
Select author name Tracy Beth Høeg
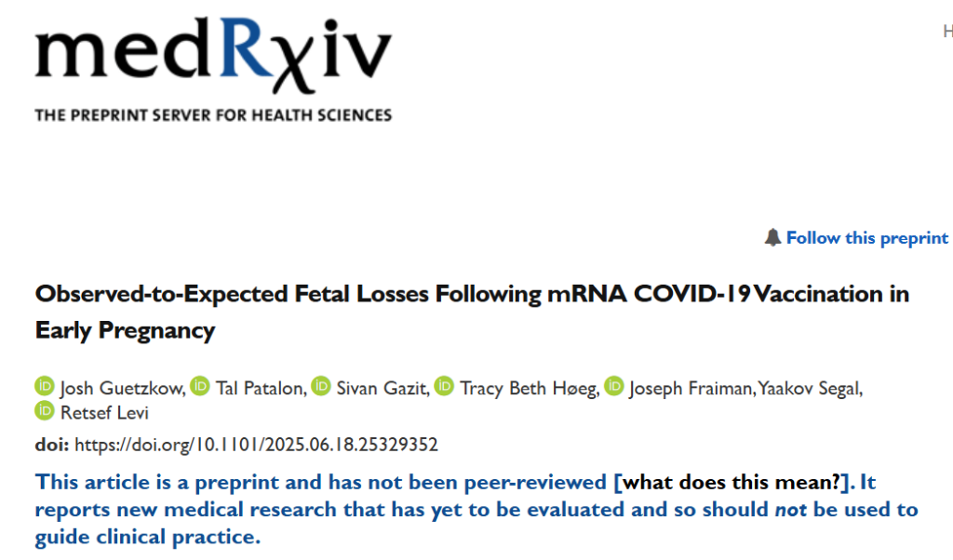(x=527, y=387)
